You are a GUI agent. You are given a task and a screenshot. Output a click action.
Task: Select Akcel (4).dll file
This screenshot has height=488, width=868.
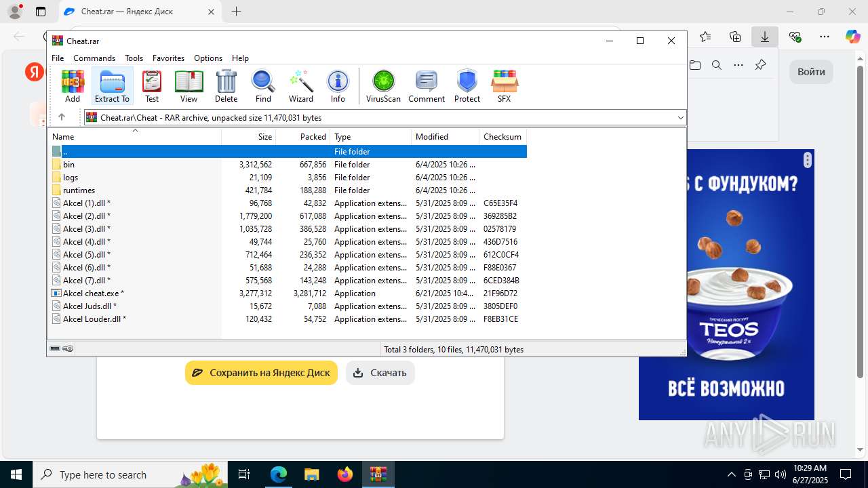[288, 241]
